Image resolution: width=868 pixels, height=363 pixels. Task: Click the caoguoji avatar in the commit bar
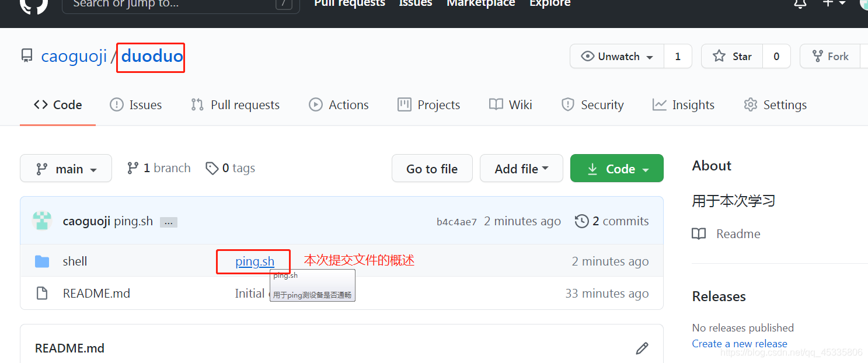click(x=42, y=221)
